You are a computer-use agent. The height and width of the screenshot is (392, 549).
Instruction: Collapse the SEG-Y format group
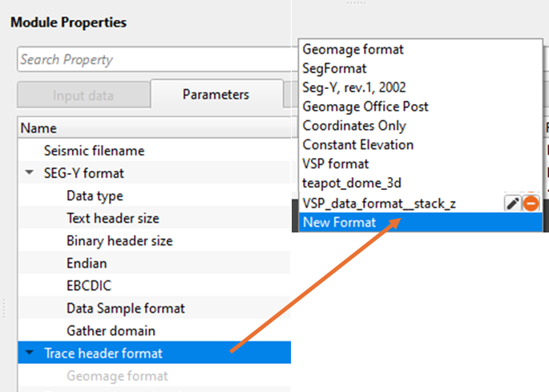30,173
